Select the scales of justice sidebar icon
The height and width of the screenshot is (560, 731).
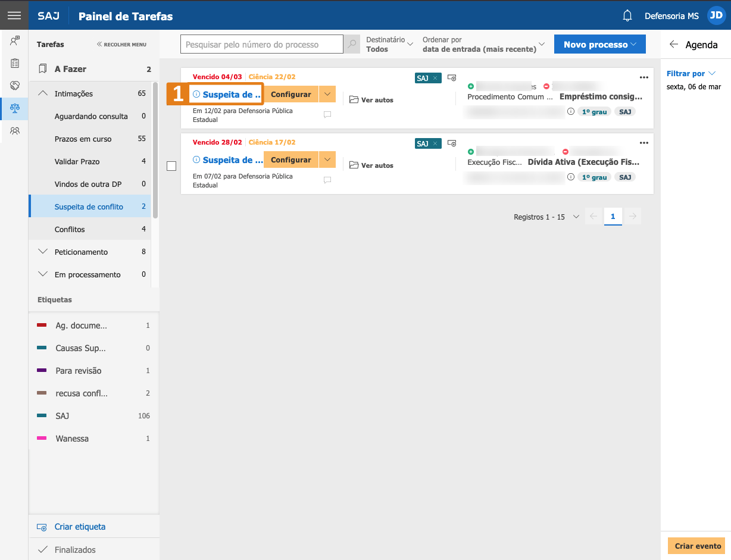pyautogui.click(x=15, y=108)
